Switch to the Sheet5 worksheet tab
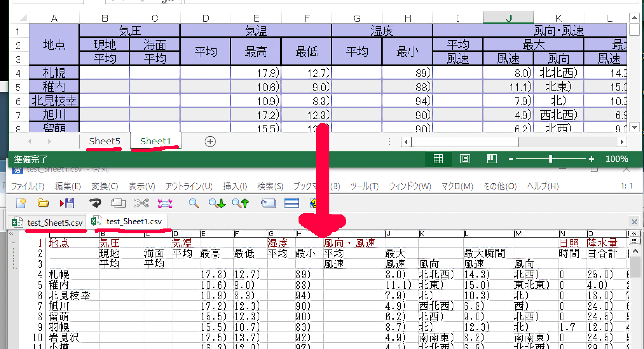This screenshot has width=644, height=349. point(104,141)
